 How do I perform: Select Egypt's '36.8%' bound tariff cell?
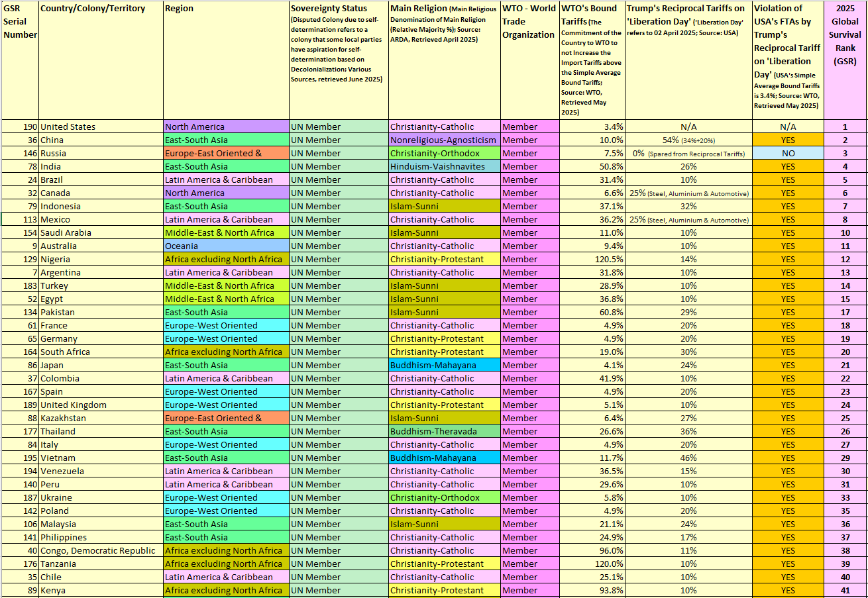[x=592, y=299]
